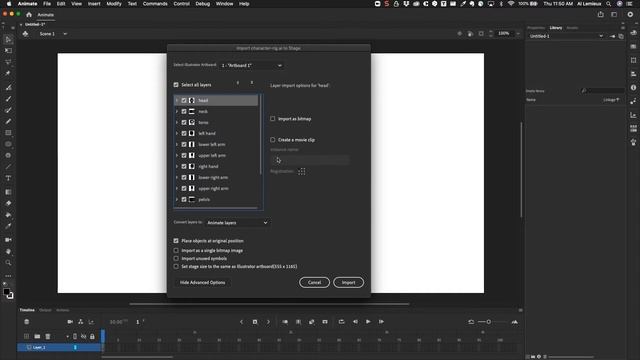This screenshot has width=640, height=360.
Task: Expand the head layer tree row
Action: pos(177,100)
